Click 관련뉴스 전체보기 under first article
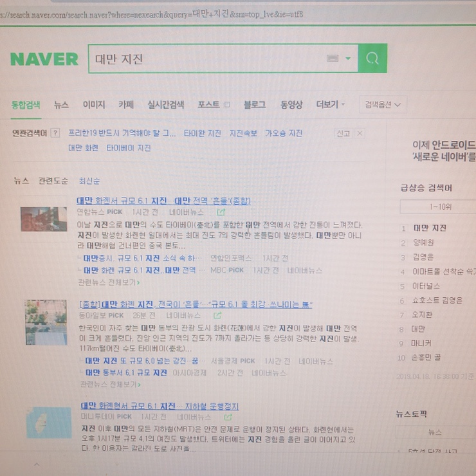476x476 pixels. [109, 282]
